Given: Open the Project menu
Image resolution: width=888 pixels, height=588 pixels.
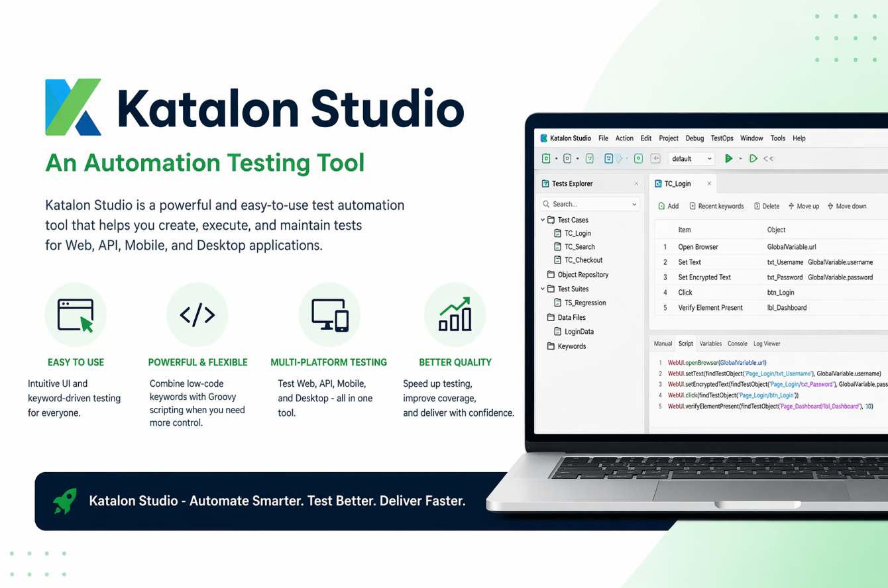Looking at the screenshot, I should pos(669,138).
